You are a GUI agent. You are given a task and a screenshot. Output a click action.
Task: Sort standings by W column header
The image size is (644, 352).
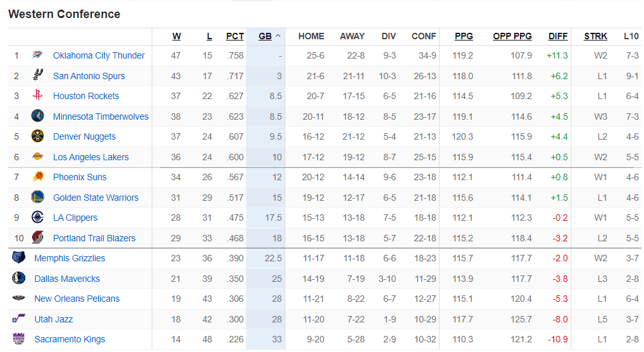tap(177, 37)
